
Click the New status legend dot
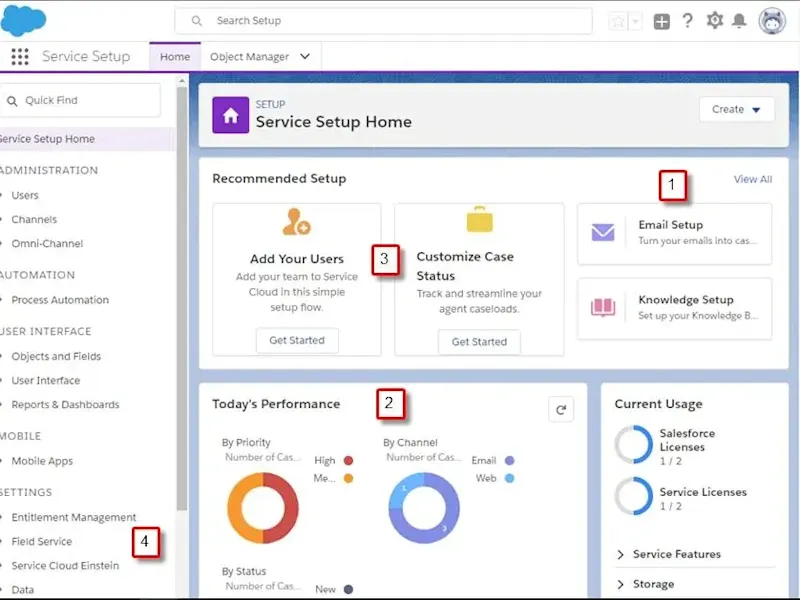pyautogui.click(x=348, y=589)
